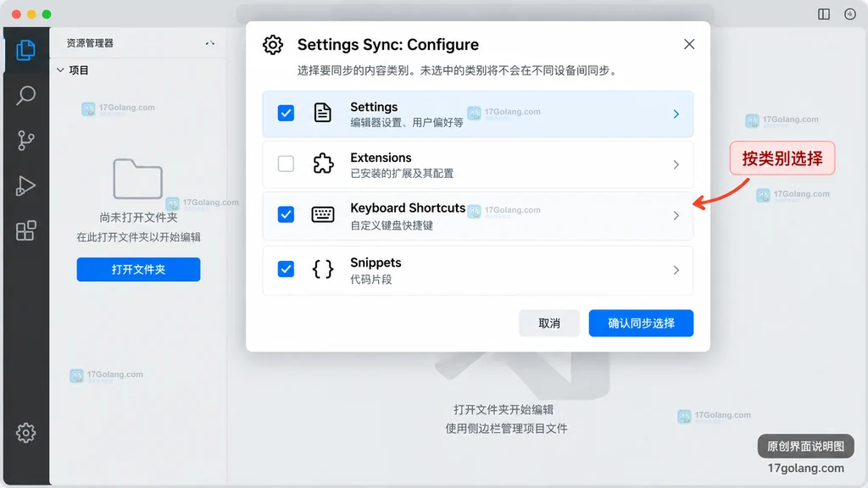Open the Extensions blocks icon in activity bar
The image size is (868, 488).
tap(25, 230)
